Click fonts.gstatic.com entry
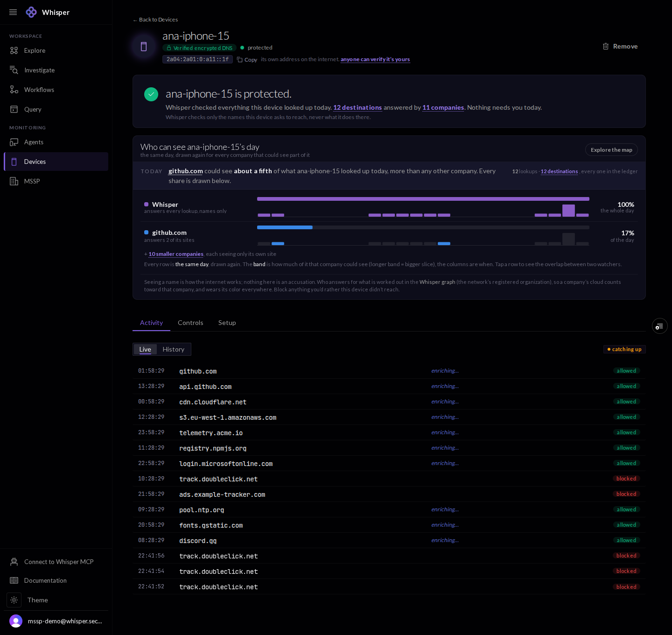The height and width of the screenshot is (635, 672). [211, 525]
